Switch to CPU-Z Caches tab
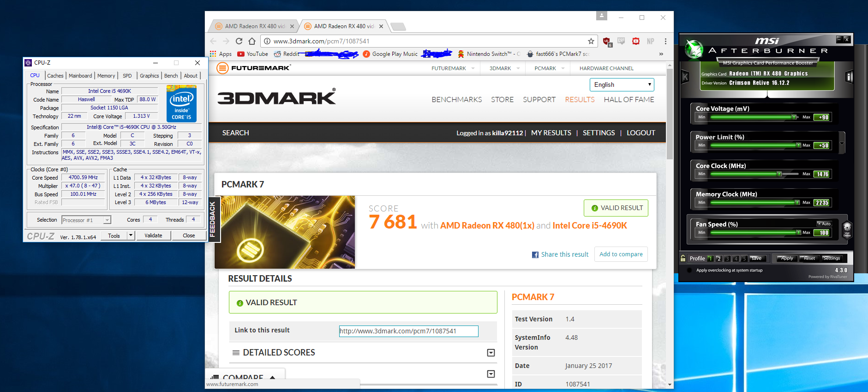The image size is (868, 392). 55,76
